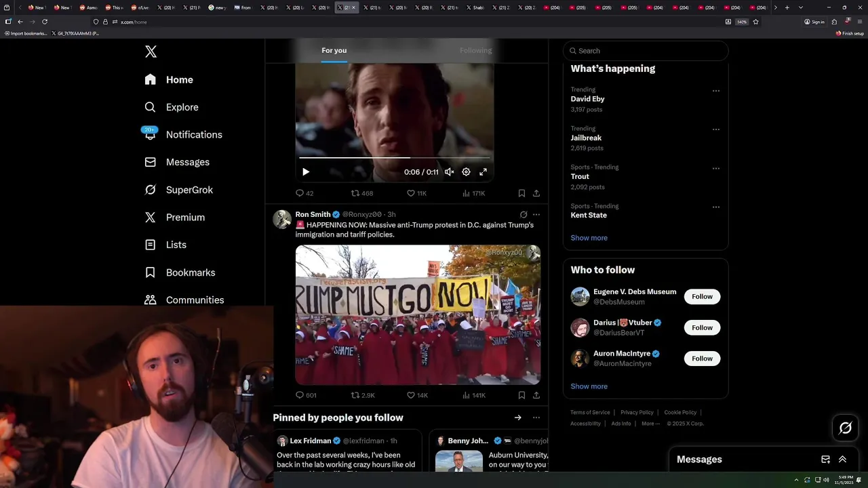Open Home from the sidebar
The height and width of the screenshot is (488, 868).
coord(169,79)
